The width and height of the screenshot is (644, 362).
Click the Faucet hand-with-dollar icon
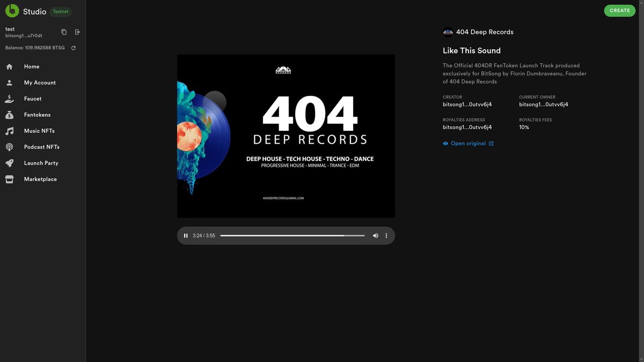pyautogui.click(x=9, y=99)
